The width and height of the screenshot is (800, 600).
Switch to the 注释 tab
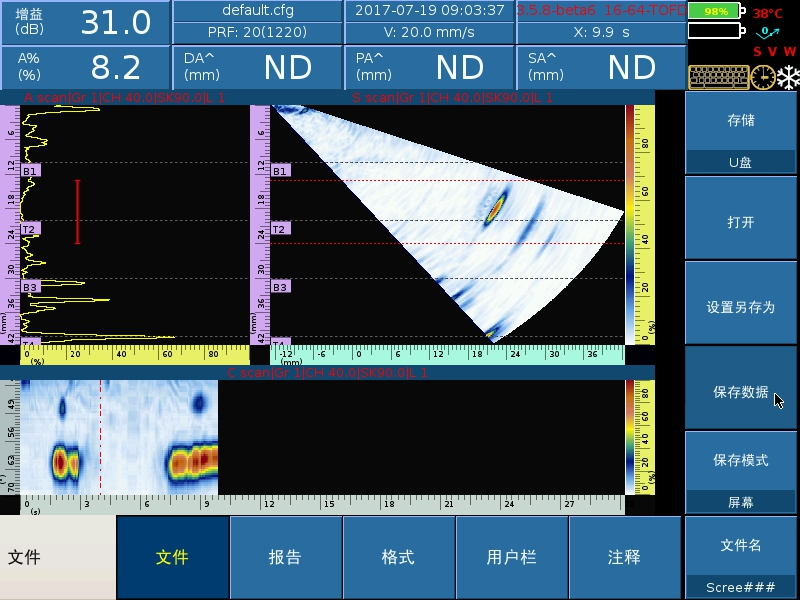(x=626, y=560)
